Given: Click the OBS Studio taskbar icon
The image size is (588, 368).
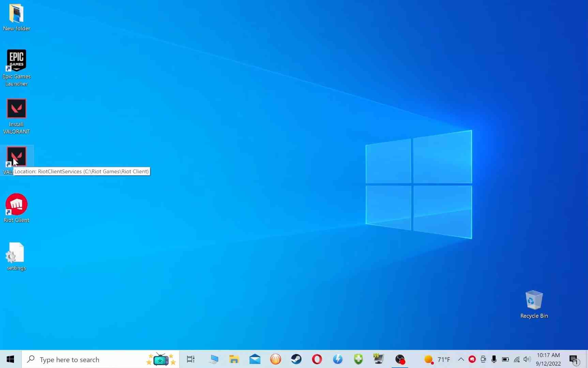Looking at the screenshot, I should (400, 359).
